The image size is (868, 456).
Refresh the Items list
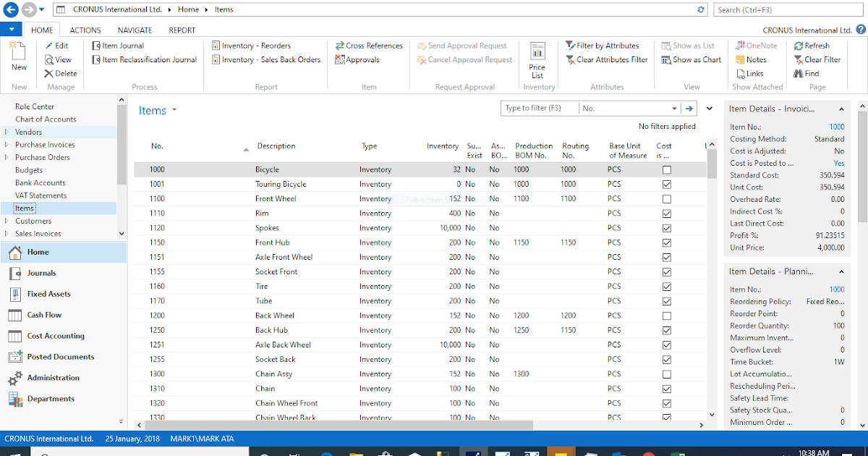coord(816,45)
